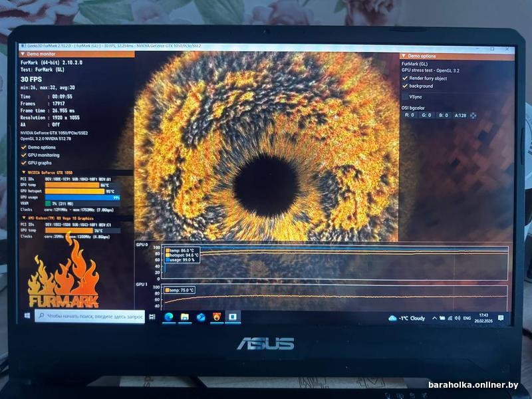Close the FurMark window

point(507,49)
